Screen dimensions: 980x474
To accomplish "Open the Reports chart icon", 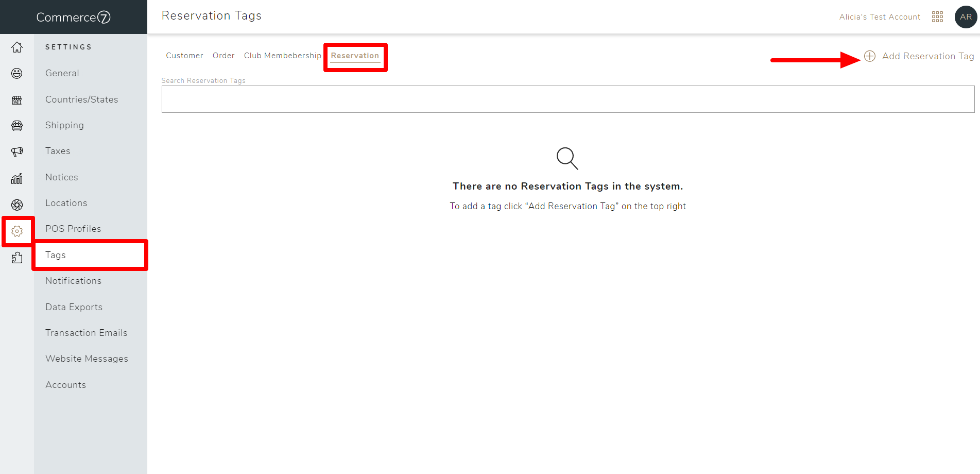I will [17, 178].
